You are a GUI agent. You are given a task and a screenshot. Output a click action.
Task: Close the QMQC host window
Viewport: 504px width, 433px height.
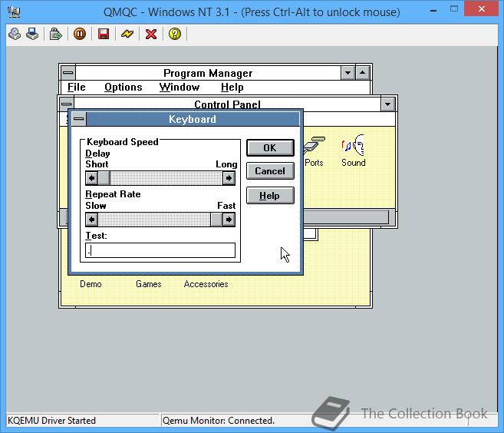(482, 9)
